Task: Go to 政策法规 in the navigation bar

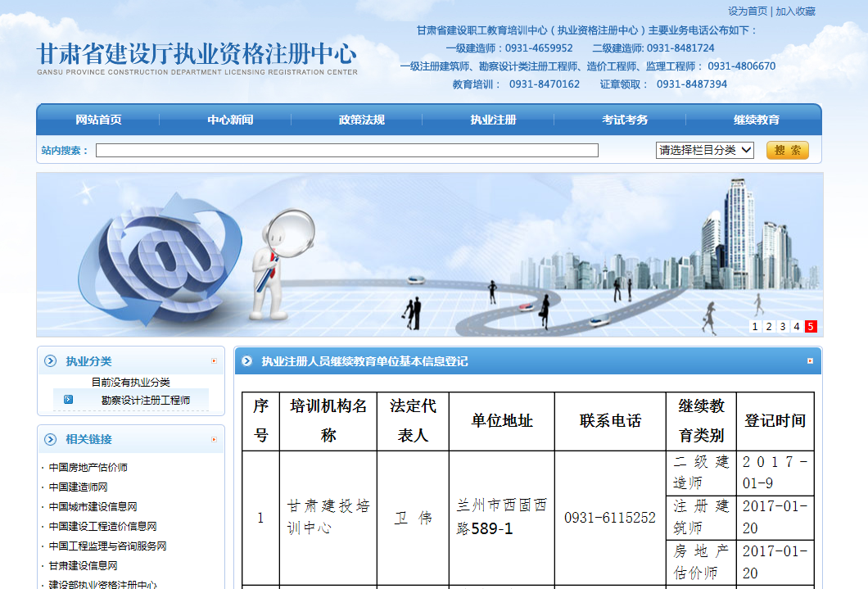Action: click(x=361, y=120)
